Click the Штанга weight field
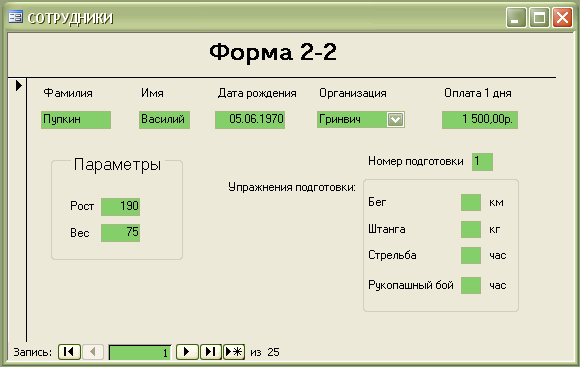Screen dimensions: 580x367 [471, 229]
